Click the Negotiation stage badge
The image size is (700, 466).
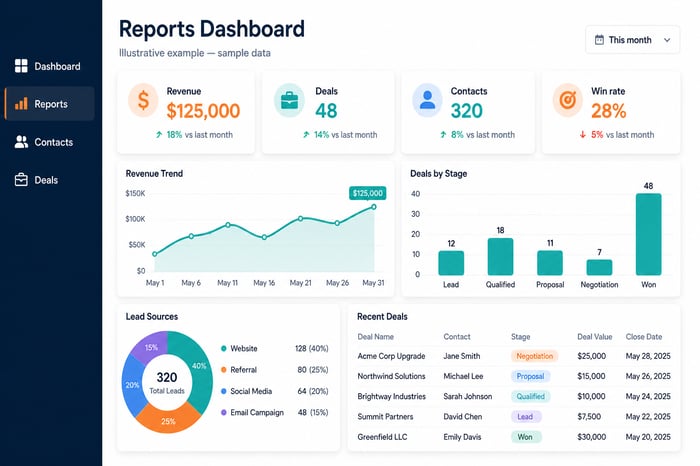coord(534,356)
